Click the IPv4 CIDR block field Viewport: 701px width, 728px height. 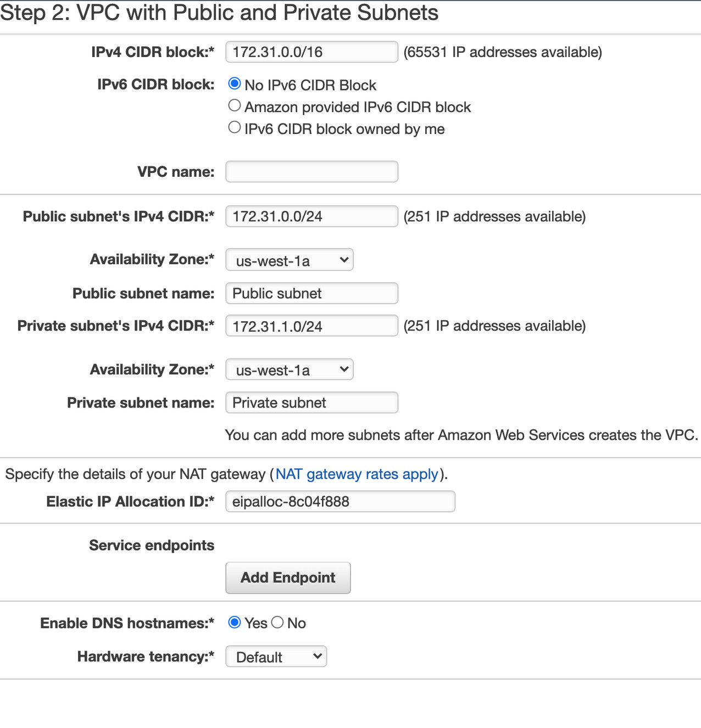coord(311,52)
